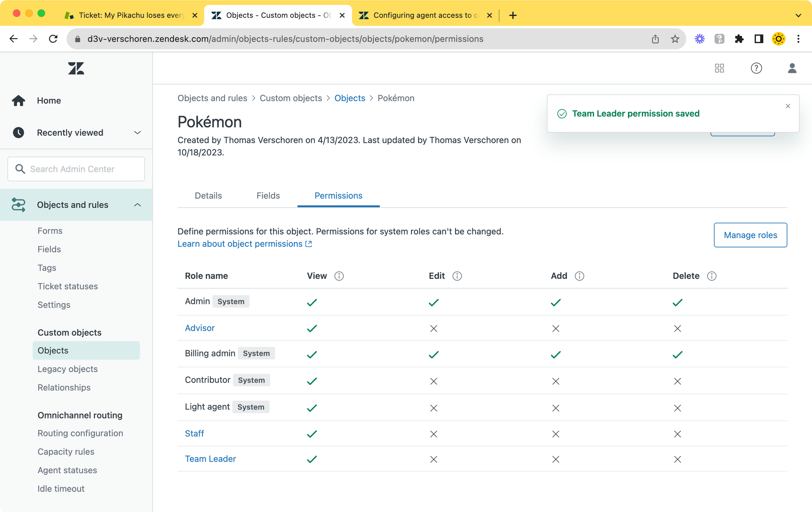Viewport: 812px width, 512px height.
Task: Open the Team Leader role link
Action: pos(210,459)
